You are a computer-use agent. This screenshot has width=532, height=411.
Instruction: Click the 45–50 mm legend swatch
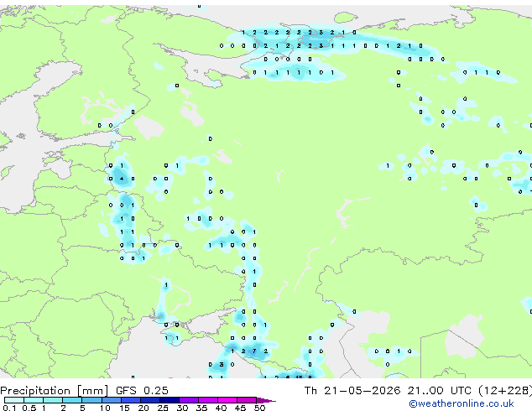point(247,400)
